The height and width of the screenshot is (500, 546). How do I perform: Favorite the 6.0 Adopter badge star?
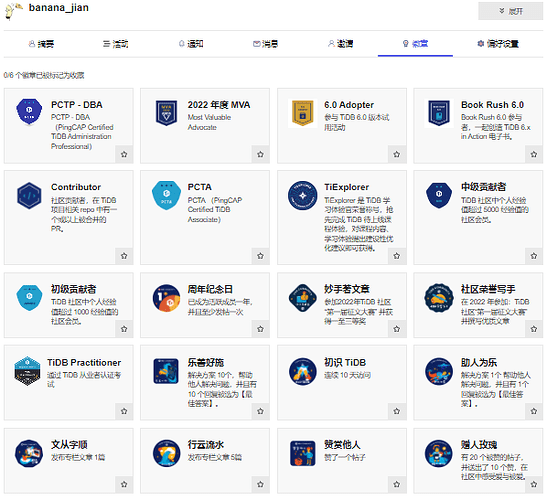point(397,154)
